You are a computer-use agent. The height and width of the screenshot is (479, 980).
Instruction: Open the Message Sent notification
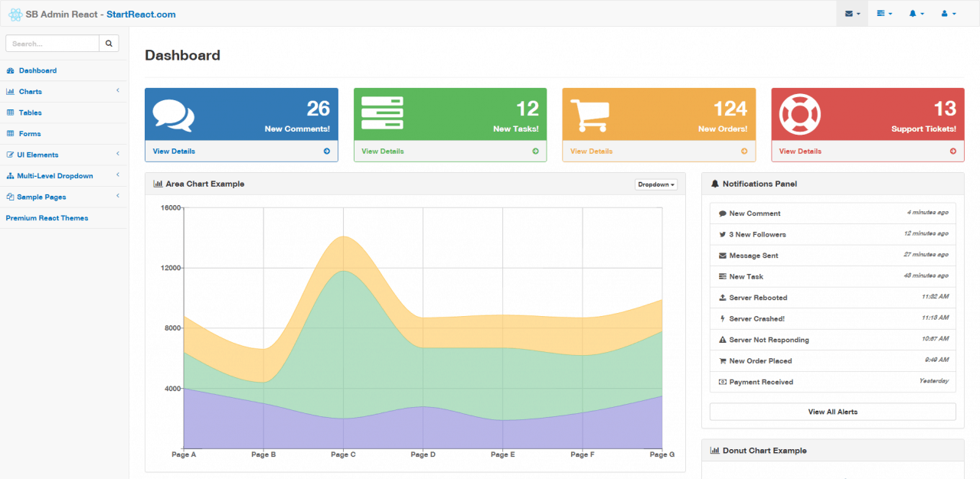pos(833,256)
